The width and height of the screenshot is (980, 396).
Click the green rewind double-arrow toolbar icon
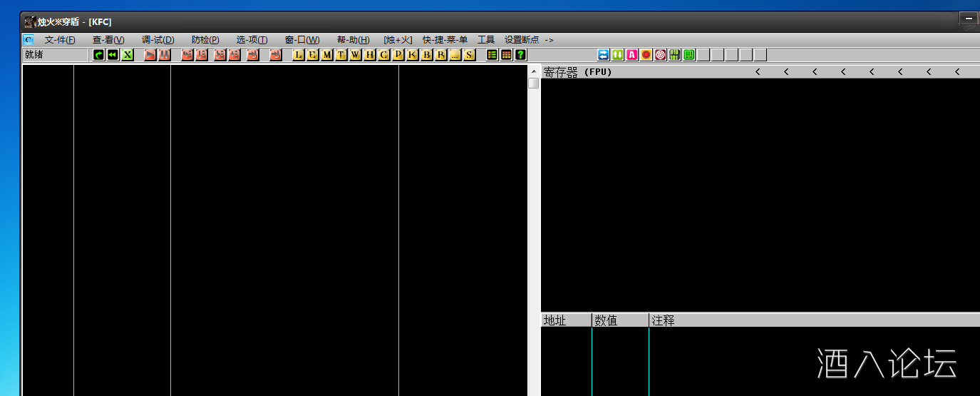pos(113,55)
